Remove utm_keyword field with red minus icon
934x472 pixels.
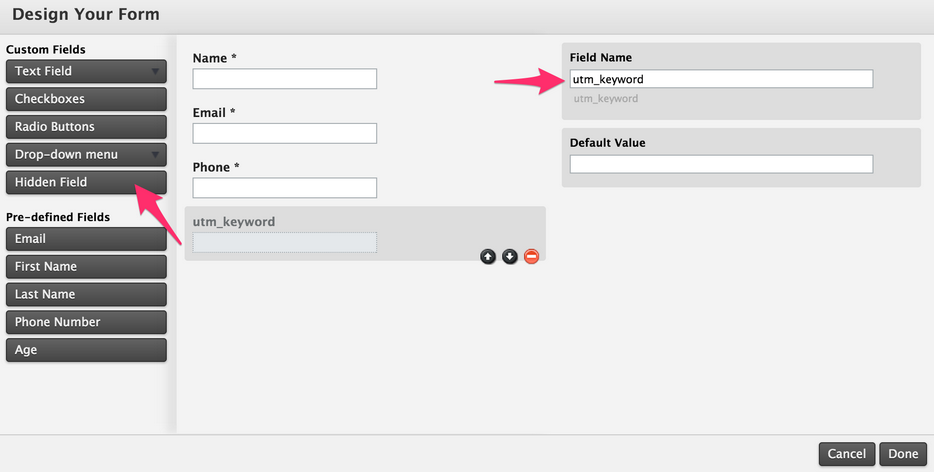pyautogui.click(x=531, y=257)
